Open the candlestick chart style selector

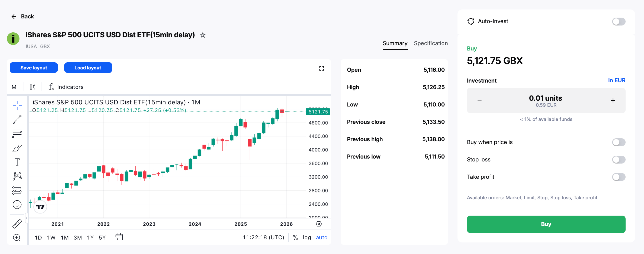32,87
